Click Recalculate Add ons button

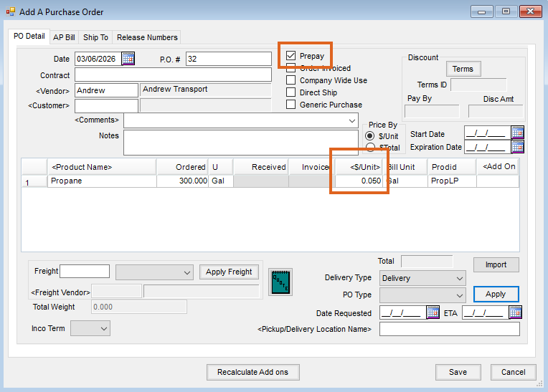pyautogui.click(x=252, y=372)
